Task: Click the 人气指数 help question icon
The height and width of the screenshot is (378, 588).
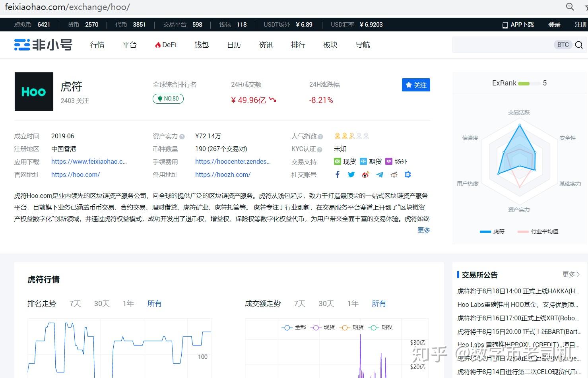Action: 320,137
